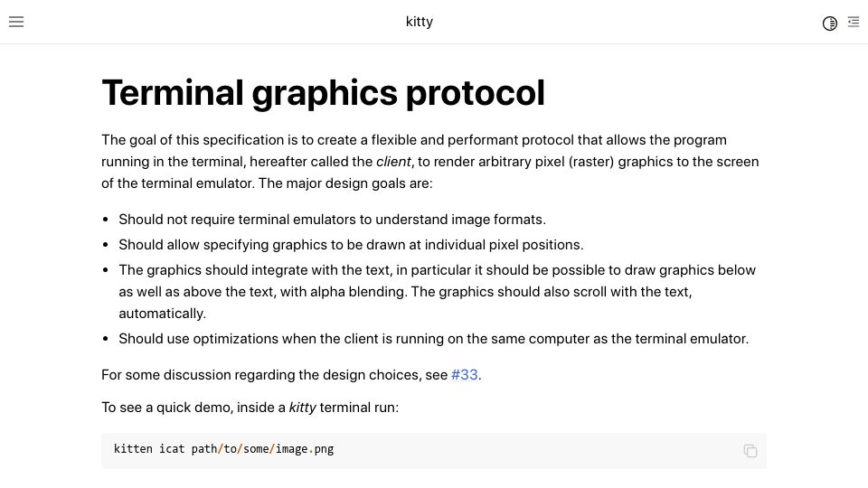Click the bullet 'Should use optimizations when the client'
868x488 pixels.
point(433,339)
